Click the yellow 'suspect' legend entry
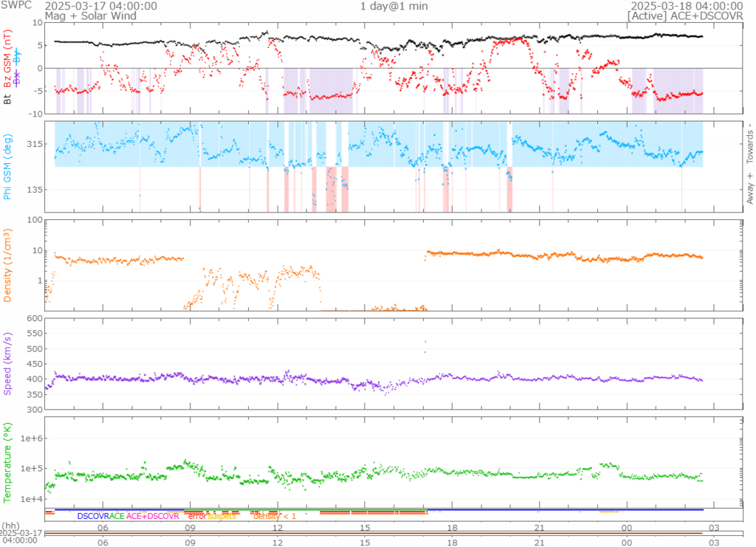Image resolution: width=756 pixels, height=547 pixels. (221, 516)
